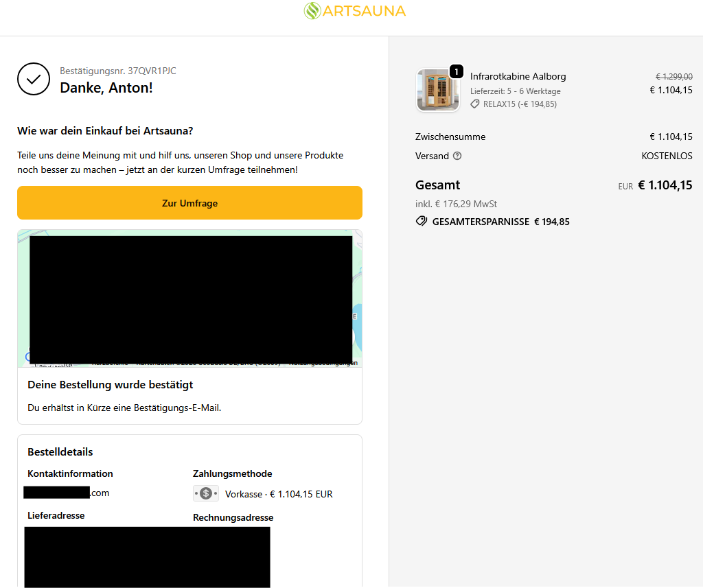703x588 pixels.
Task: Click 'Lieferzeit: 5 - 6 Werktage' text
Action: pos(515,91)
